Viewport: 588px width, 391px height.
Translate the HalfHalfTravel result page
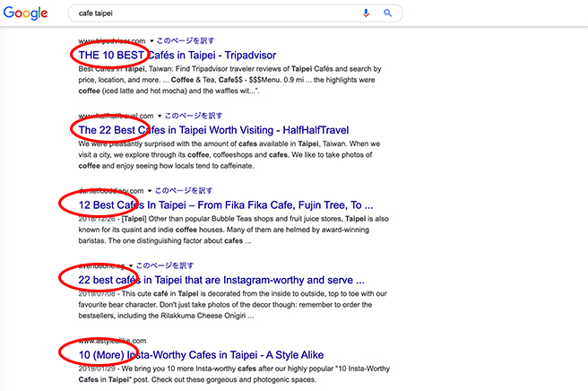pyautogui.click(x=194, y=116)
